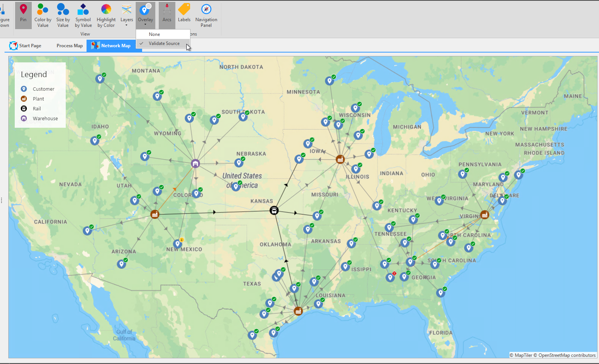This screenshot has width=599, height=364.
Task: Open Size by Value tool
Action: (x=63, y=15)
